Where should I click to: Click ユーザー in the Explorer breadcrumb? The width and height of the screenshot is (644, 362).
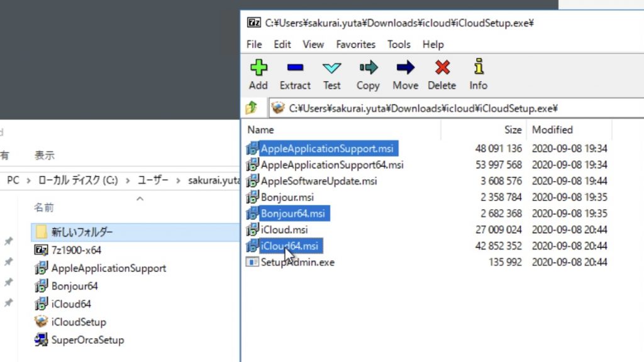click(153, 180)
